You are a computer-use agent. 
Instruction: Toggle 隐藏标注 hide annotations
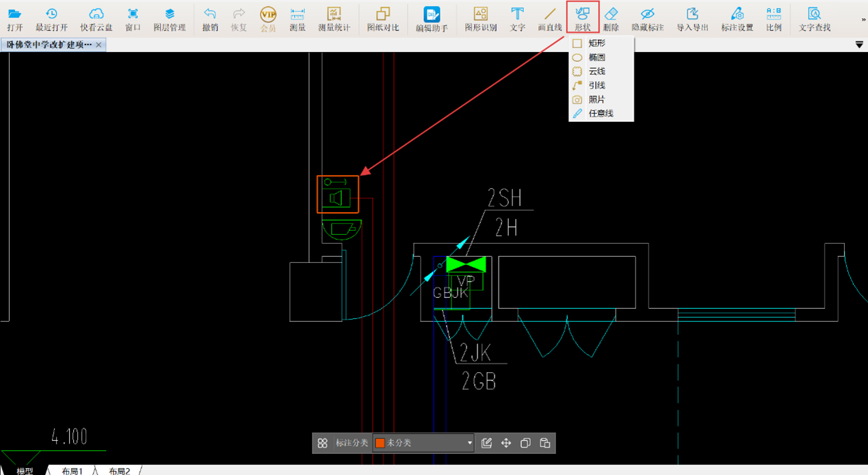pyautogui.click(x=647, y=18)
